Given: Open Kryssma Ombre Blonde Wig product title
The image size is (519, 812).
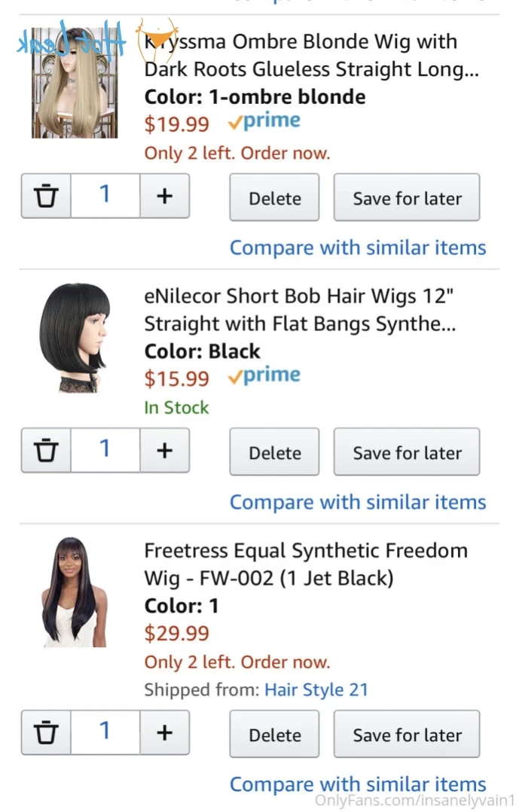Looking at the screenshot, I should (x=310, y=56).
